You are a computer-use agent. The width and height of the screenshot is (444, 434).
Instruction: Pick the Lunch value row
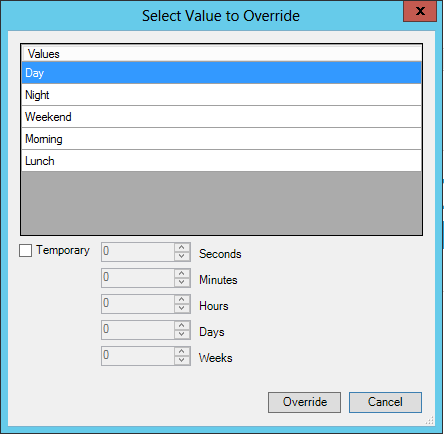[x=222, y=161]
